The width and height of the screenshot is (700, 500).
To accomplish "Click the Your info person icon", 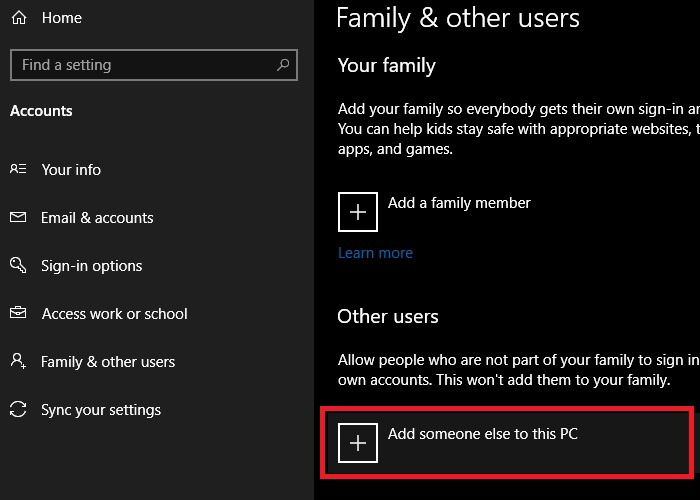I will [18, 169].
